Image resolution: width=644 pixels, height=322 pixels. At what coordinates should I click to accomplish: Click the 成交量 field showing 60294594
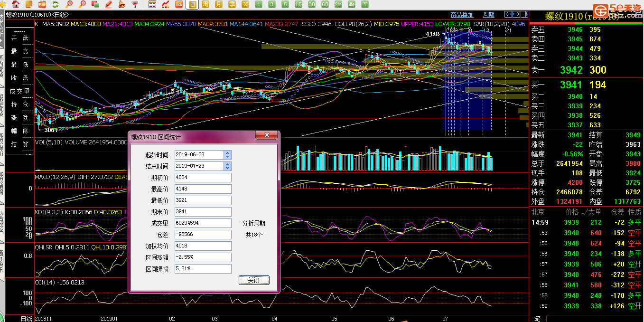(x=203, y=223)
